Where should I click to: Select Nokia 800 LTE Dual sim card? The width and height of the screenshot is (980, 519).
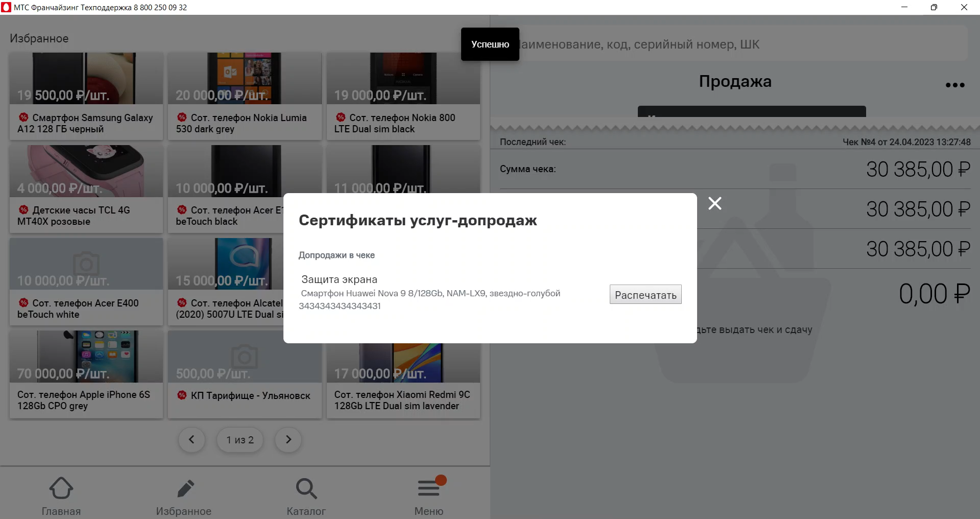(x=403, y=96)
